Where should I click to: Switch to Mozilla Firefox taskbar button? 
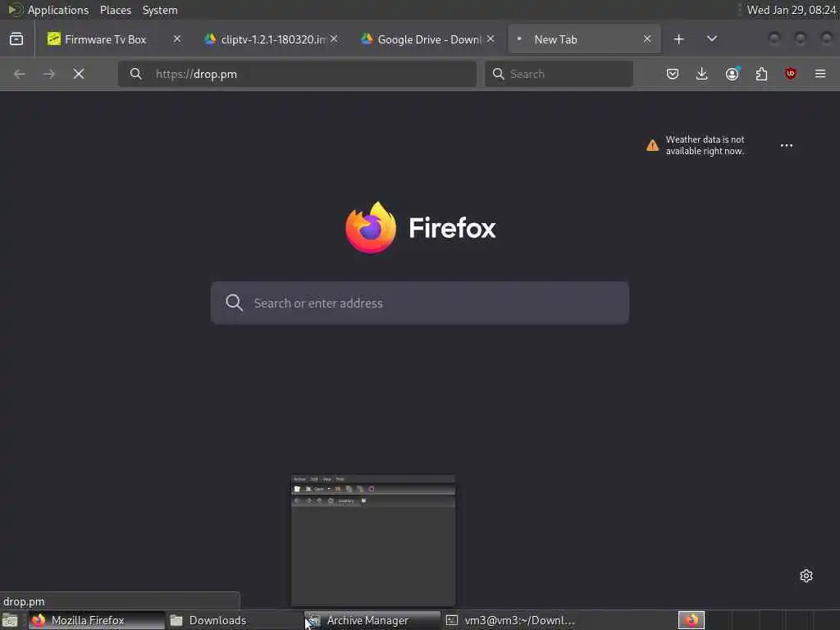click(97, 620)
